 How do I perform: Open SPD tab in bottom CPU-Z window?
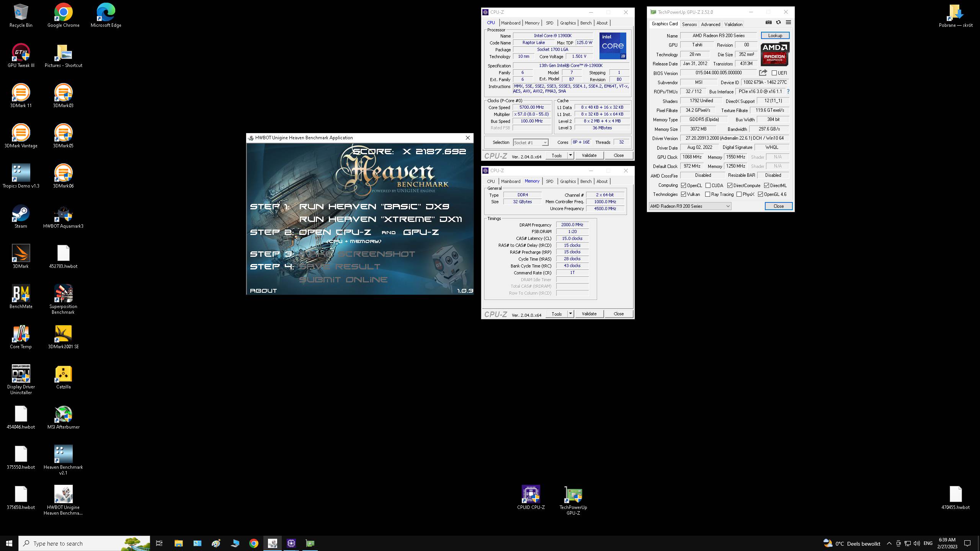549,181
